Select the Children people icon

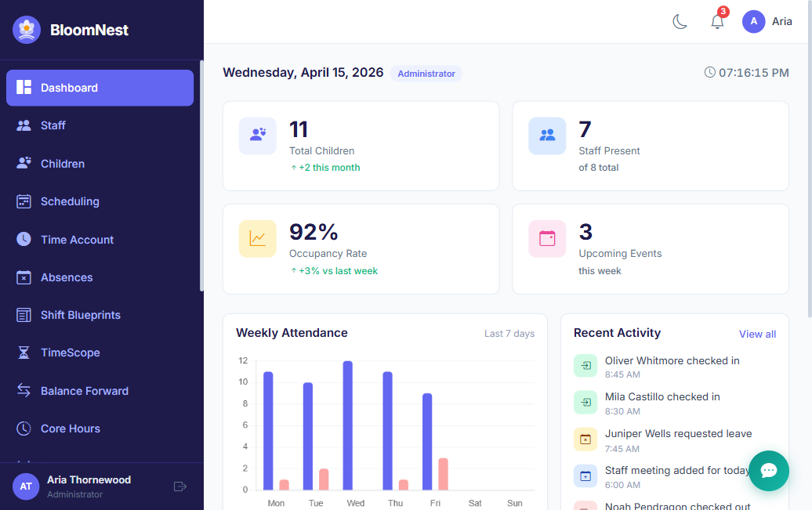click(26, 163)
